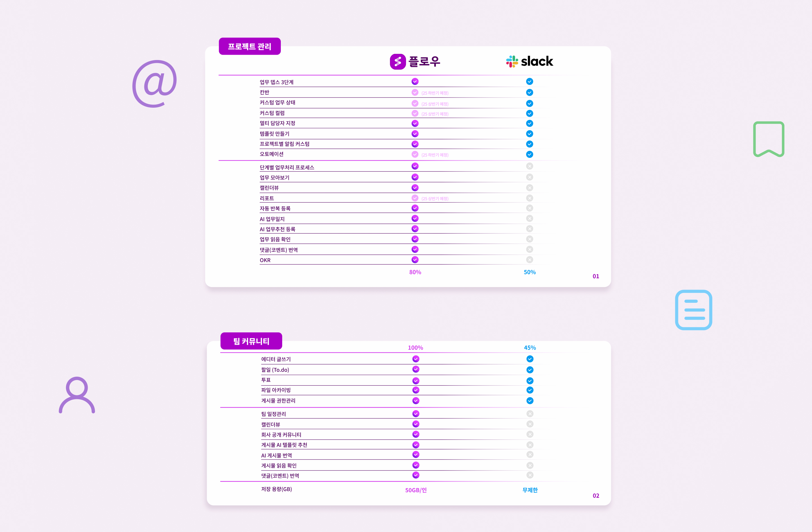Viewport: 812px width, 532px height.
Task: Click the grey X for Slack 팀 일정관리
Action: [530, 414]
